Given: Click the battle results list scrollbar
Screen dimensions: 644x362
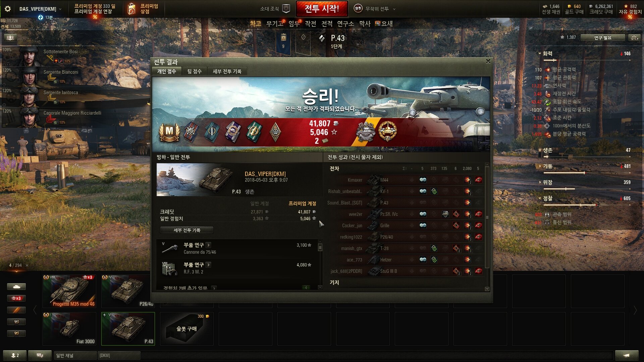Looking at the screenshot, I should pyautogui.click(x=487, y=227).
